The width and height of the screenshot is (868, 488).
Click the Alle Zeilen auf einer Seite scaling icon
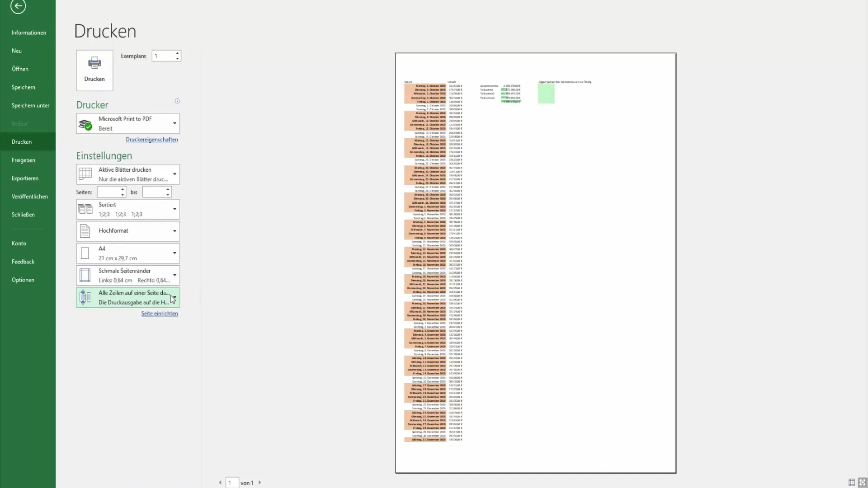[85, 297]
